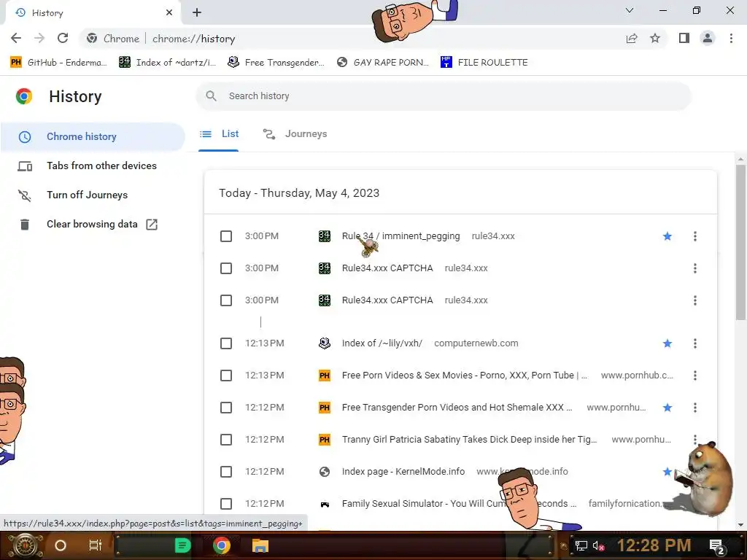Focus the Search history field
Image resolution: width=747 pixels, height=560 pixels.
click(444, 96)
